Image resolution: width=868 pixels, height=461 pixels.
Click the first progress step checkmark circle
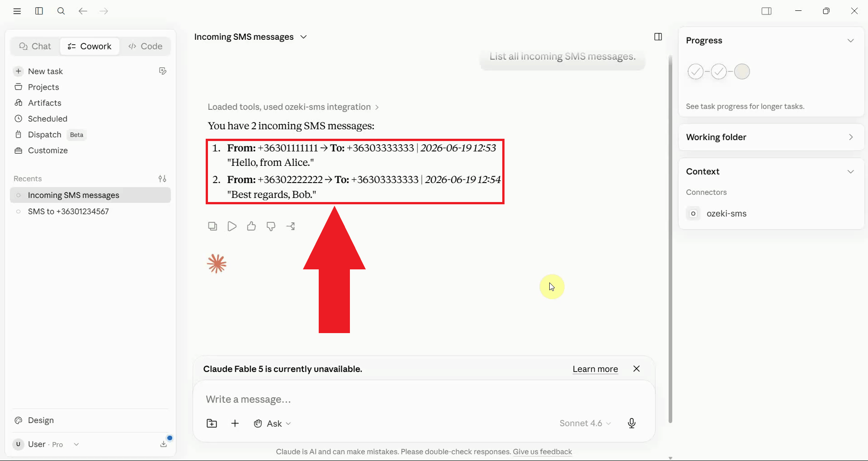[695, 71]
